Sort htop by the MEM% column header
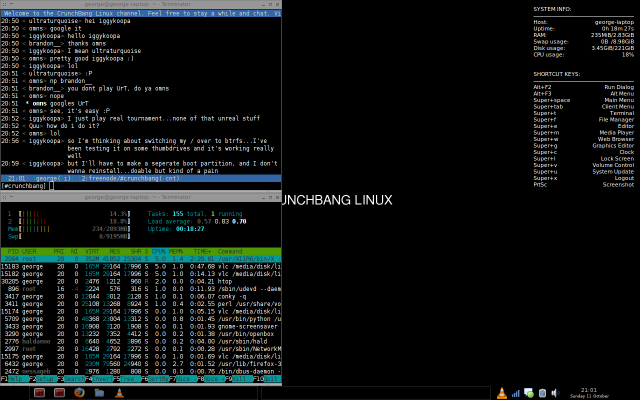This screenshot has height=400, width=640. pyautogui.click(x=176, y=251)
